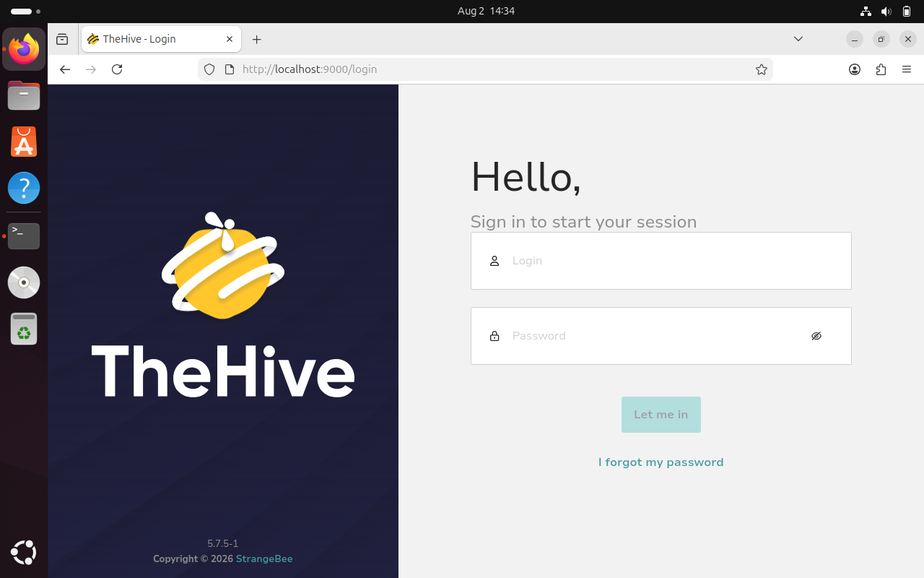Bookmark this page with the star icon
This screenshot has width=924, height=578.
pyautogui.click(x=761, y=69)
